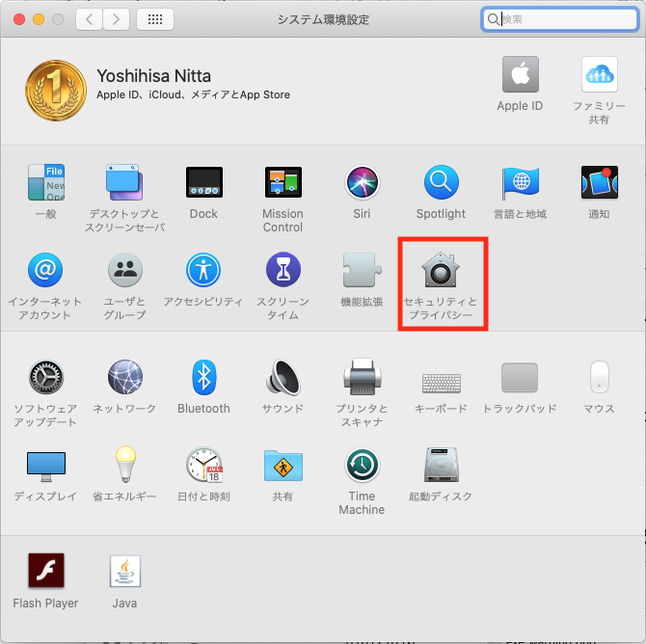The image size is (646, 644).
Task: Open Accessibility (アクセシビリティ) preferences
Action: pos(203,271)
